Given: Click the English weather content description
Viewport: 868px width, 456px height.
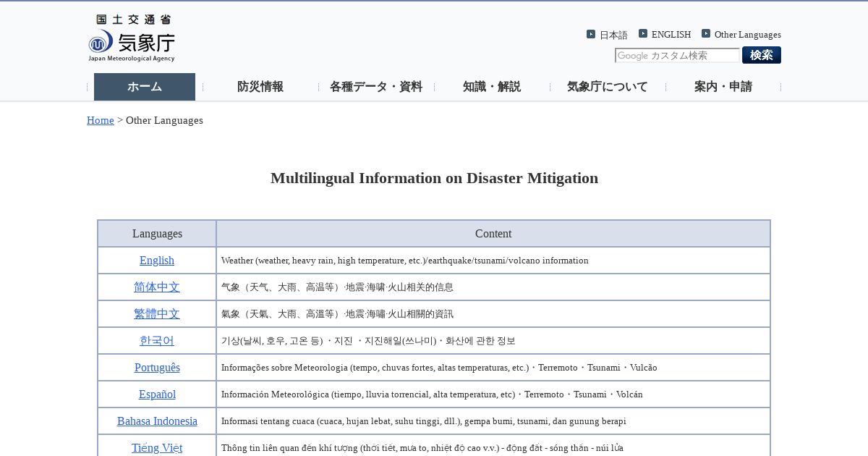Looking at the screenshot, I should click(x=405, y=261).
